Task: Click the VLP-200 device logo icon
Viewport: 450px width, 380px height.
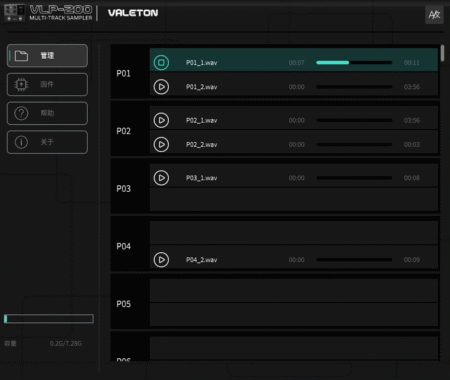Action: tap(14, 13)
